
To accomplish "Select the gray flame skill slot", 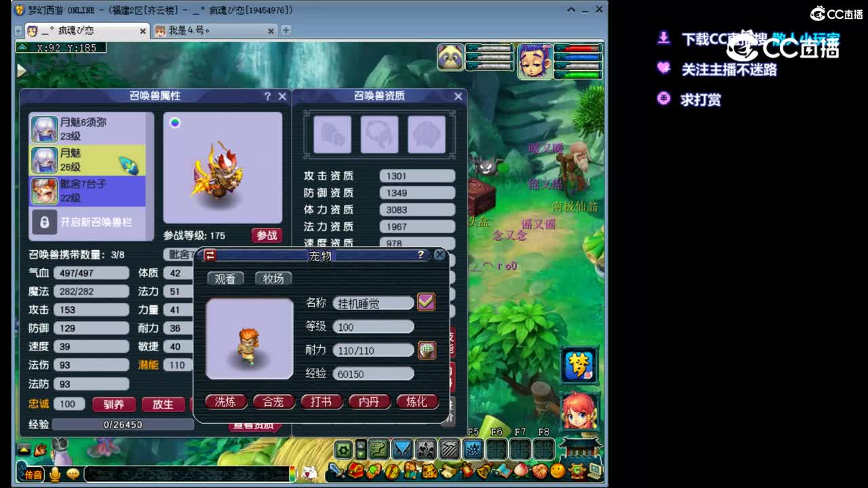I will coord(426,449).
